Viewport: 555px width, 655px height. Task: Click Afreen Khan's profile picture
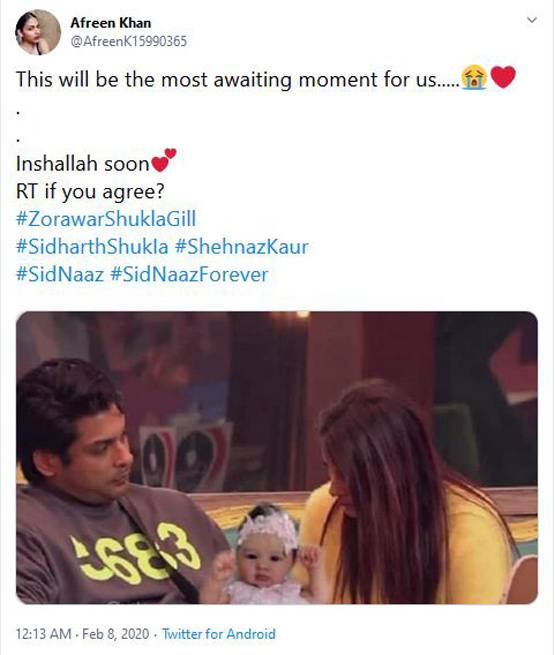(38, 32)
